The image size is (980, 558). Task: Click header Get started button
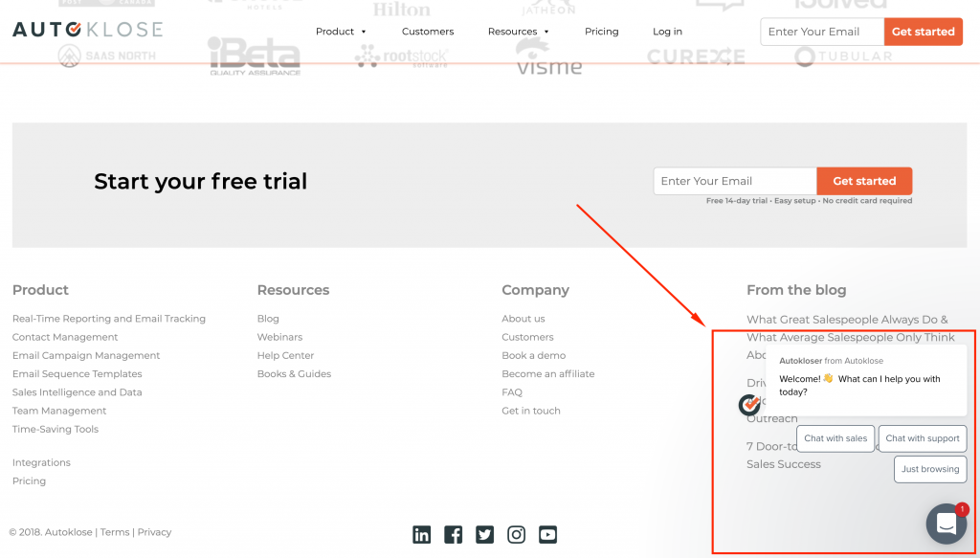[924, 32]
